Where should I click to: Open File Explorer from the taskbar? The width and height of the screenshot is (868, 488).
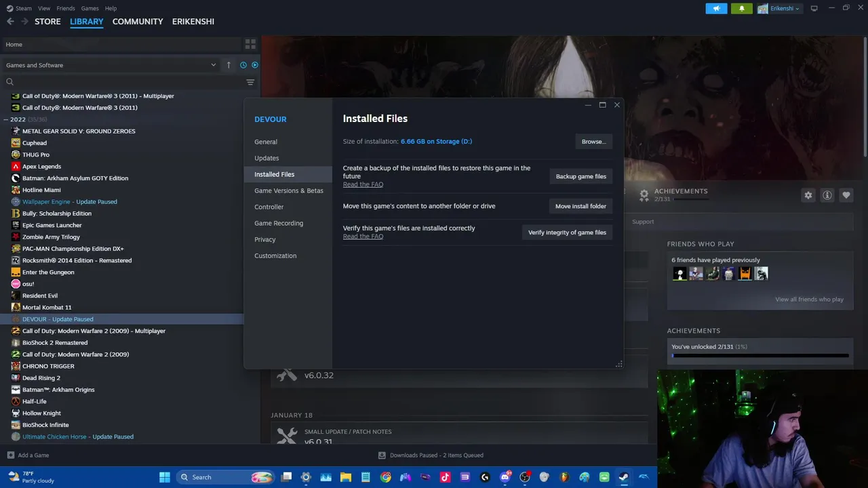click(346, 477)
